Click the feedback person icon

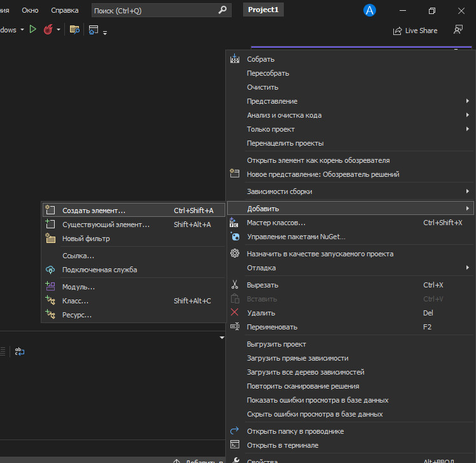tap(458, 30)
